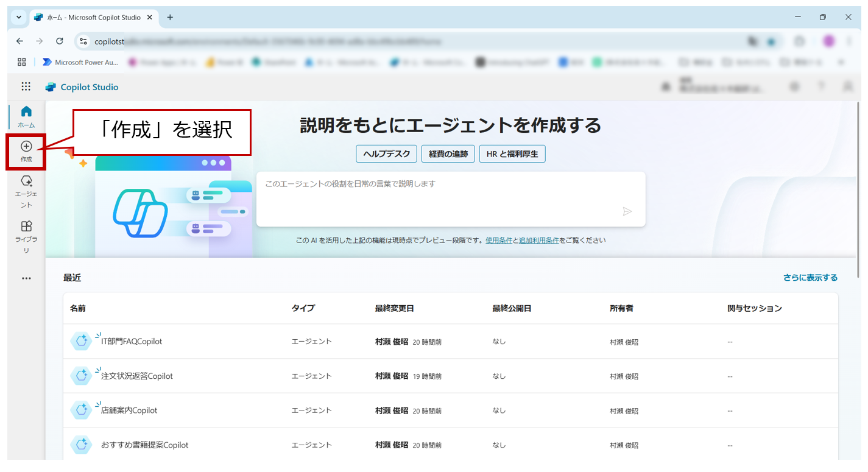
Task: Click the 注文状況返答Copilot agent icon
Action: pos(82,376)
